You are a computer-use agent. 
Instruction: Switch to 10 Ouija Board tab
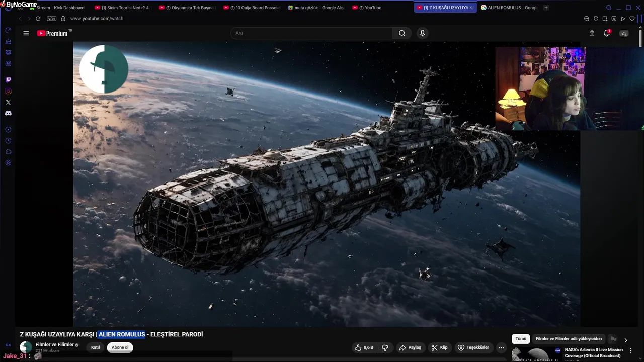[251, 8]
